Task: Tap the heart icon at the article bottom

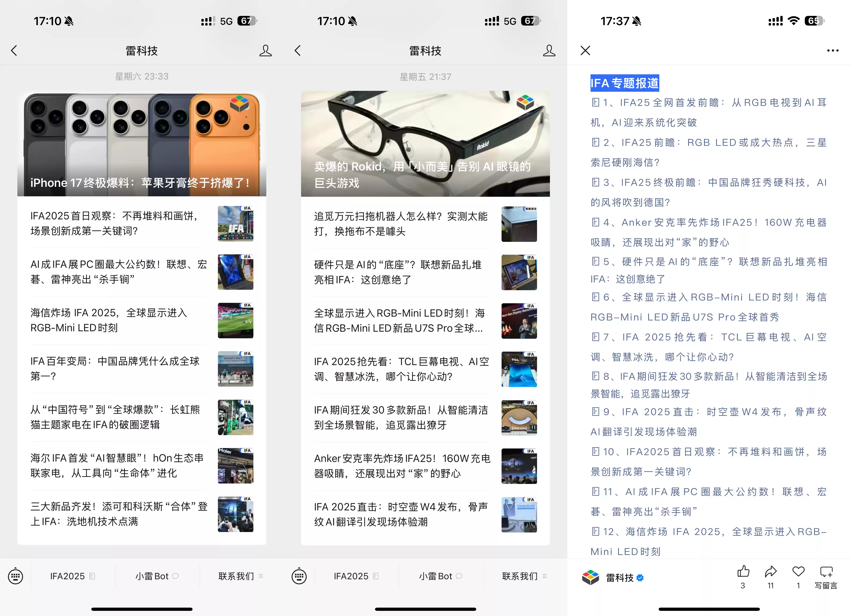Action: tap(798, 571)
